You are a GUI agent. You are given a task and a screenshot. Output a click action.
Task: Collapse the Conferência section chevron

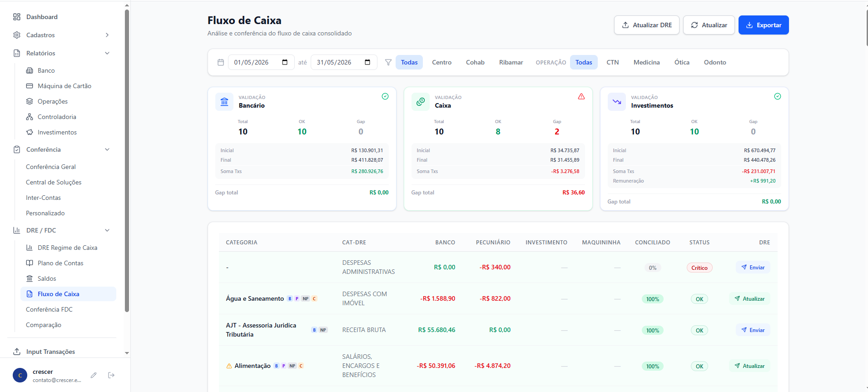coord(107,149)
